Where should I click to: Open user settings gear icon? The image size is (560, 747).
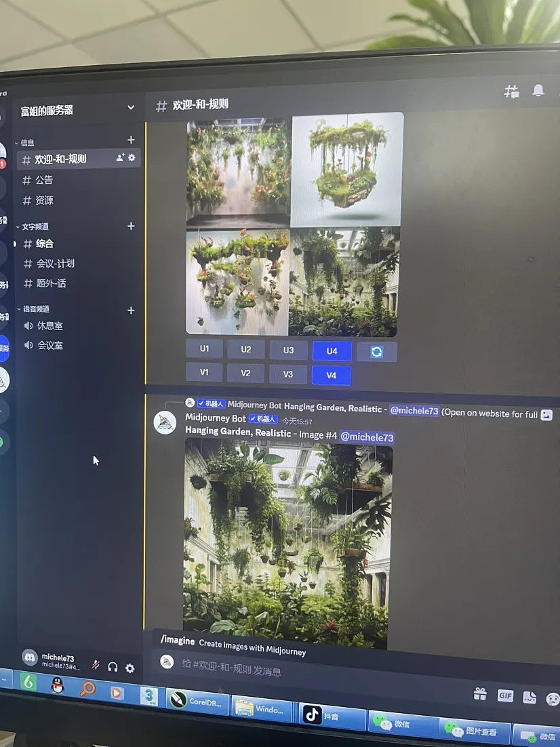point(129,668)
